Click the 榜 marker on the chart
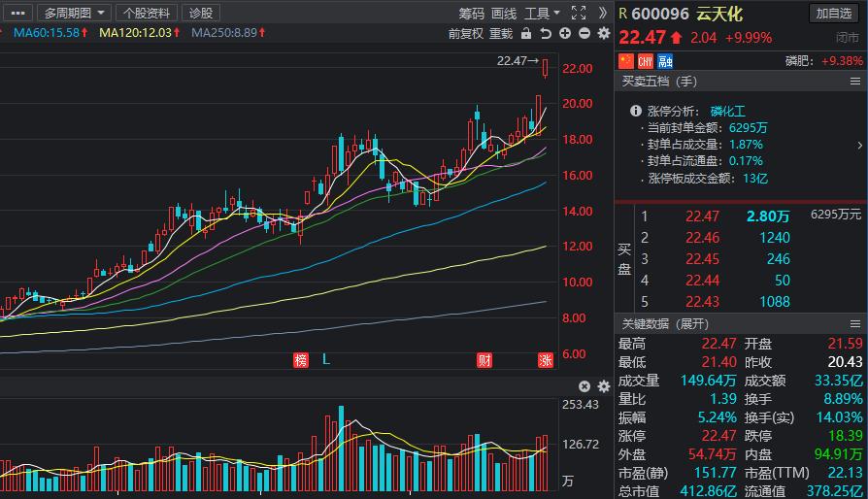Screen dimensions: 868x499 pyautogui.click(x=301, y=360)
